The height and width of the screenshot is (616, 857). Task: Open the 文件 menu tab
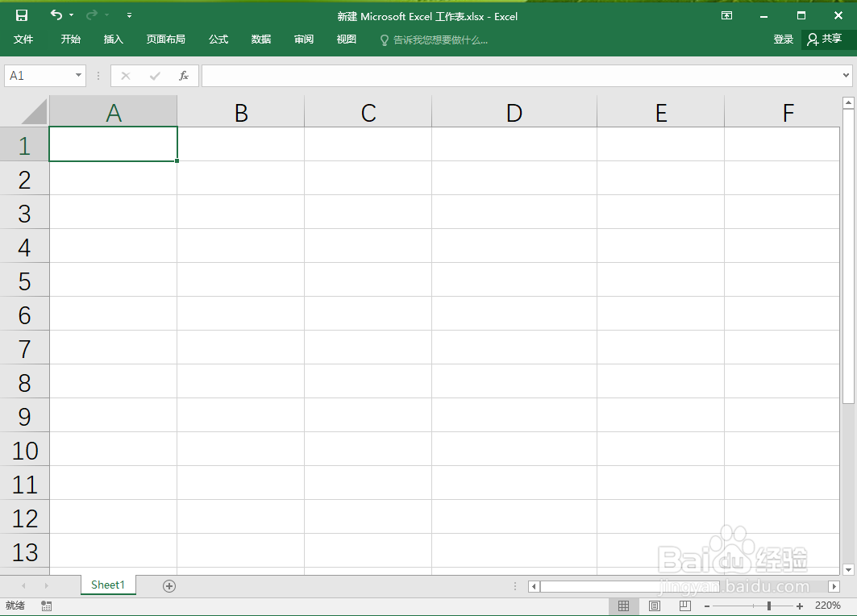pyautogui.click(x=23, y=40)
